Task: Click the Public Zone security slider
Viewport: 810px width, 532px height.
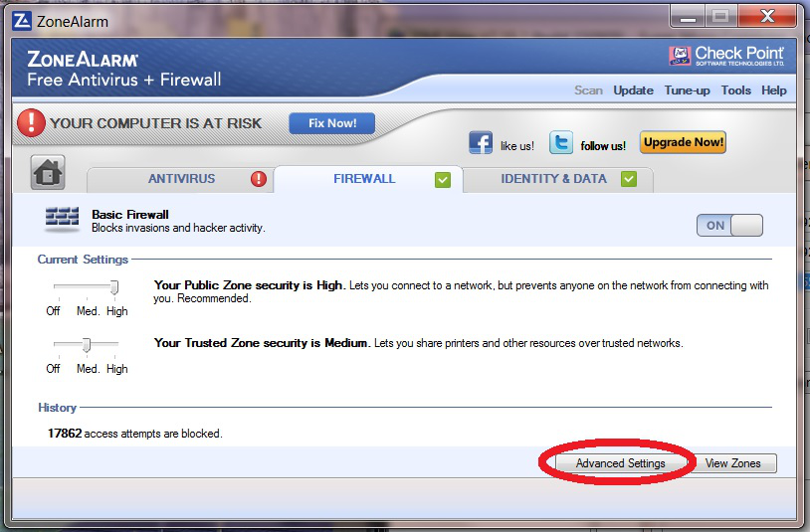Action: pyautogui.click(x=114, y=288)
